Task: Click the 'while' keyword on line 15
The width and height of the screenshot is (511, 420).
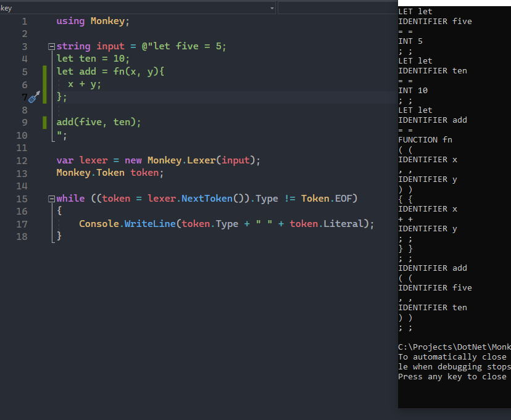Action: (70, 199)
